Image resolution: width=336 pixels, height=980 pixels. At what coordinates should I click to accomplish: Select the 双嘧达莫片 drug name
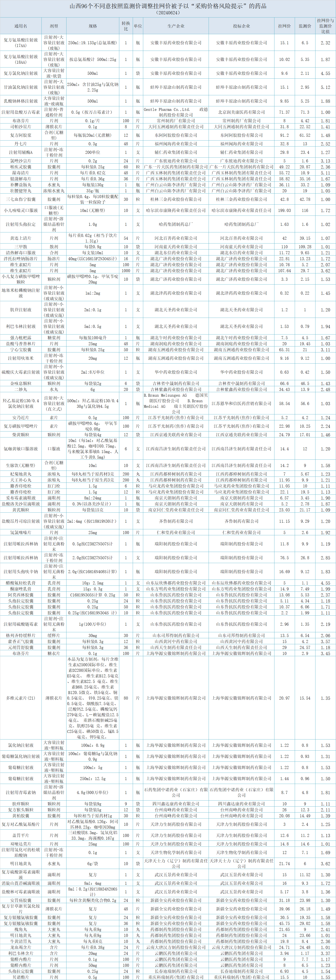21,844
